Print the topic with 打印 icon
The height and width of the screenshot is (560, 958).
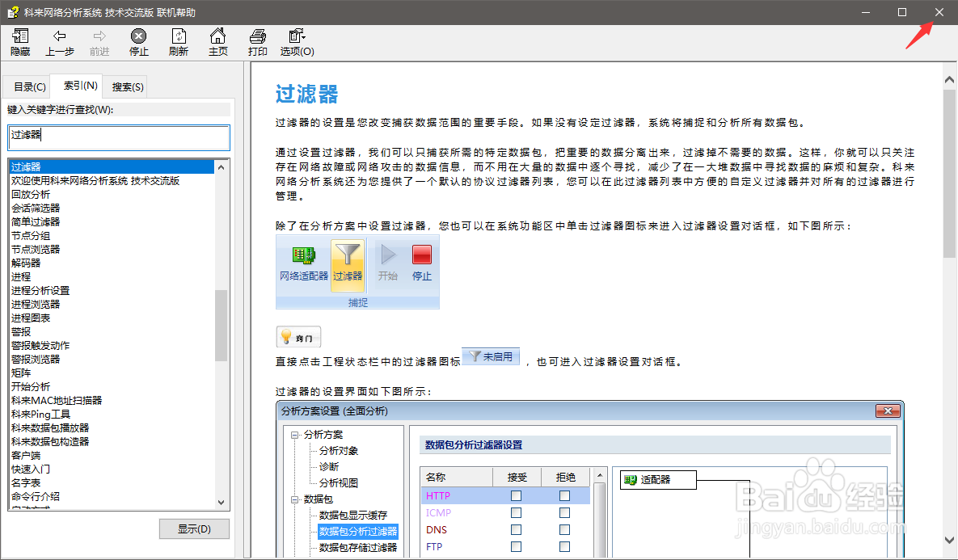point(257,36)
